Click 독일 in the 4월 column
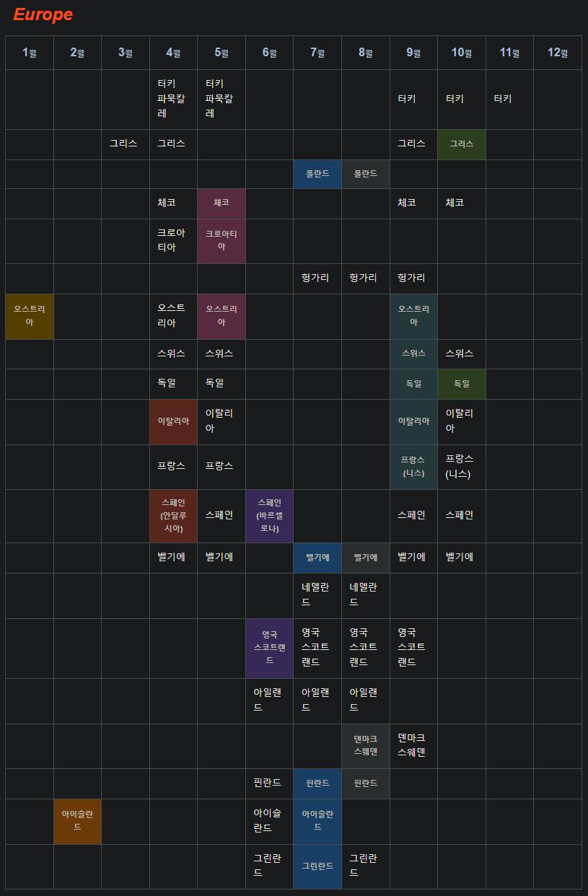Screen dimensions: 588x896 (x=167, y=383)
